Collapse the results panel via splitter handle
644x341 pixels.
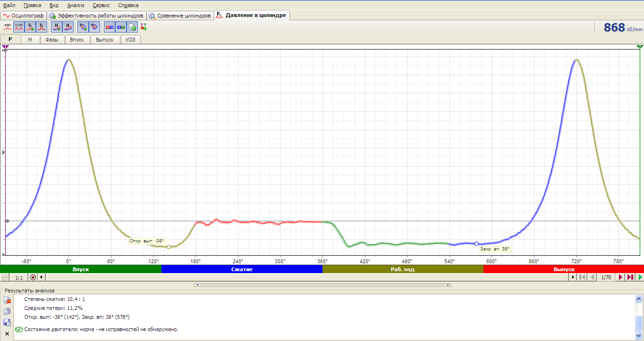tap(322, 285)
